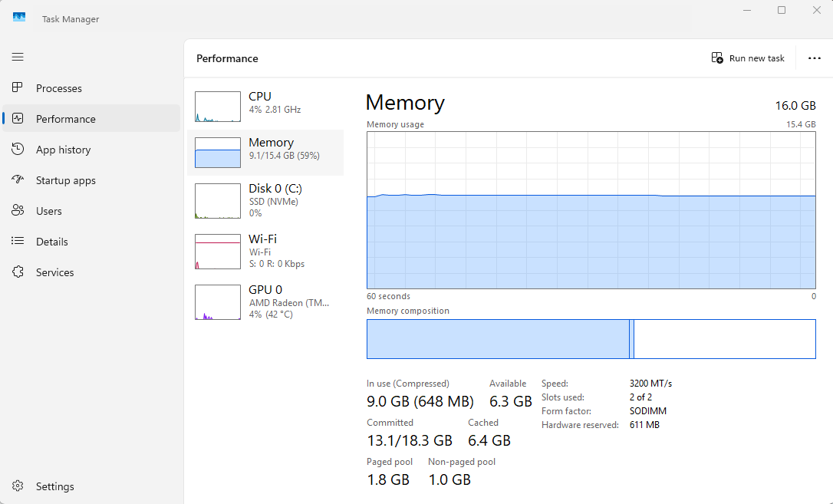Select Disk 0 (C:) in resource list

(x=265, y=200)
